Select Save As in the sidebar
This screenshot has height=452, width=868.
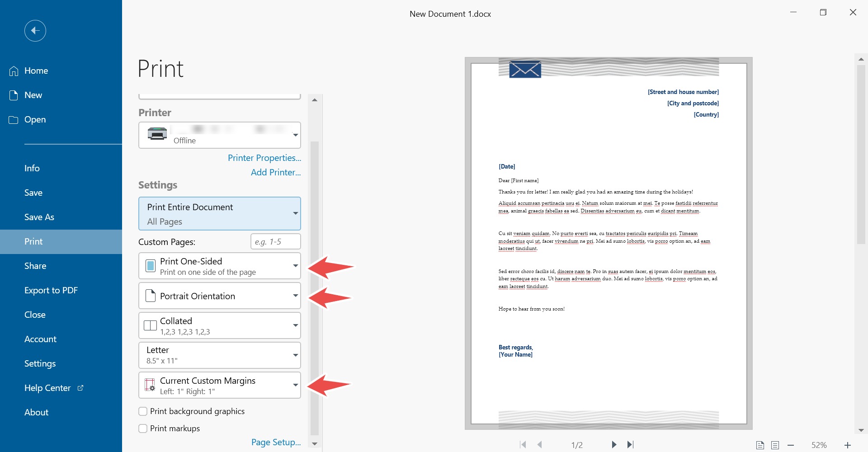pyautogui.click(x=39, y=217)
